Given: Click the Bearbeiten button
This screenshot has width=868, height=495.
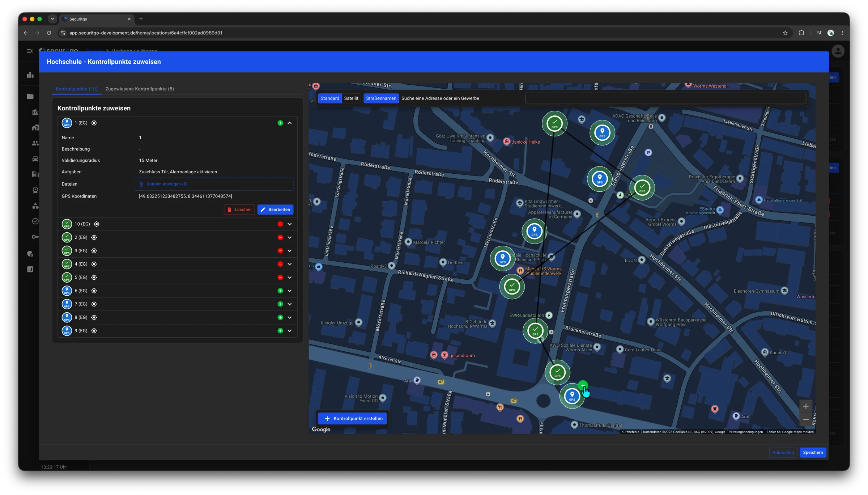Looking at the screenshot, I should tap(276, 210).
